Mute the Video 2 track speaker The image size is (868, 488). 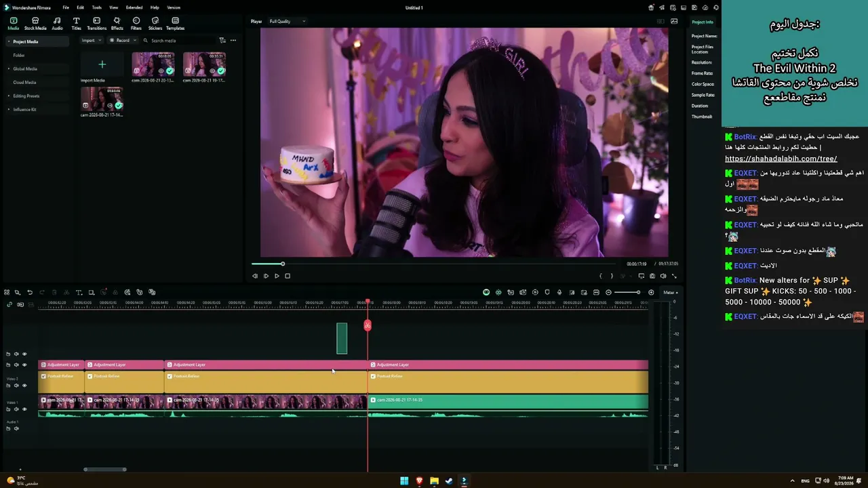click(16, 386)
